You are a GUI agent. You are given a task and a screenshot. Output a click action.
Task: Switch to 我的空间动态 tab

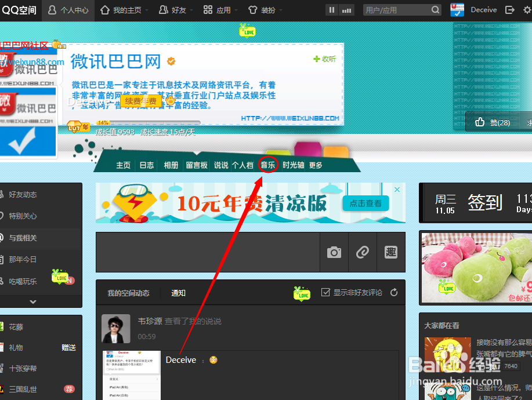click(128, 293)
